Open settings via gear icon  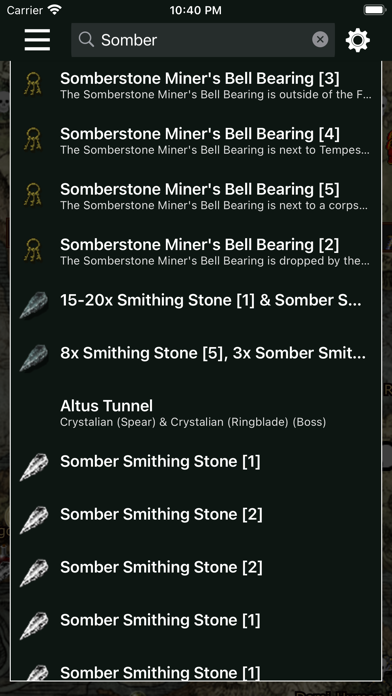click(x=357, y=40)
